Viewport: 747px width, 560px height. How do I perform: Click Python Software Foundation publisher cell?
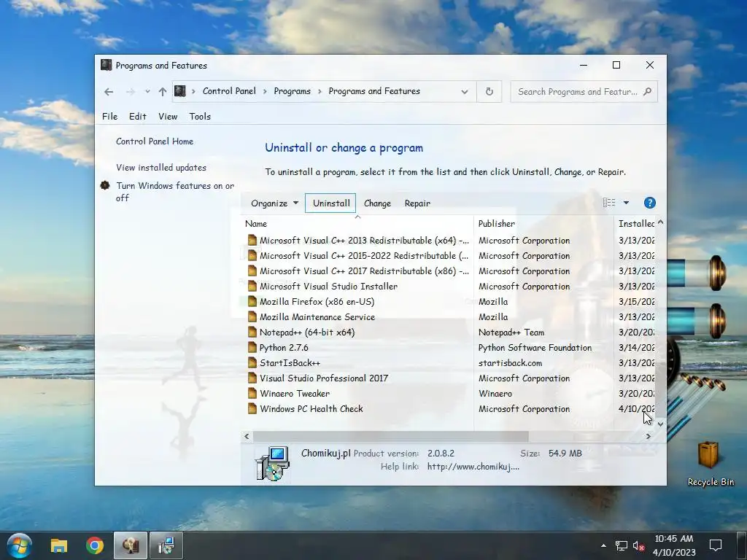click(535, 348)
